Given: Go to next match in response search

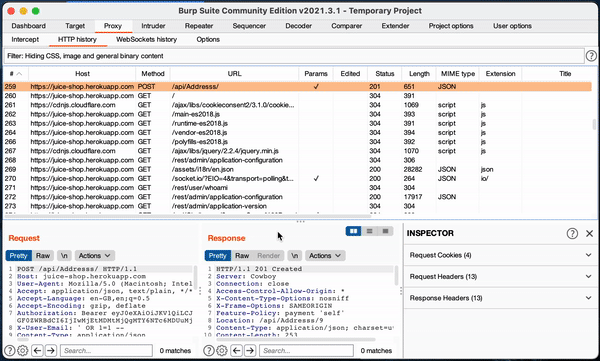Looking at the screenshot, I should (250, 350).
